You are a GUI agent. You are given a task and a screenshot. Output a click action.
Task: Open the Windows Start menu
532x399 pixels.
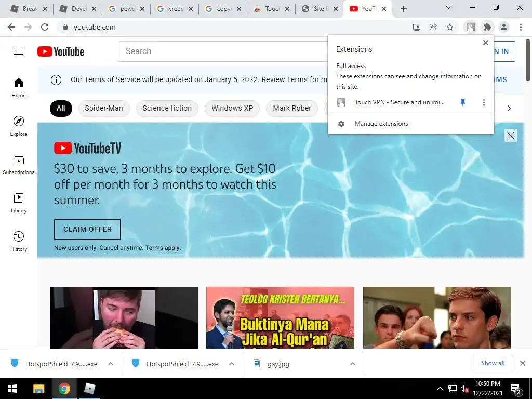point(12,389)
